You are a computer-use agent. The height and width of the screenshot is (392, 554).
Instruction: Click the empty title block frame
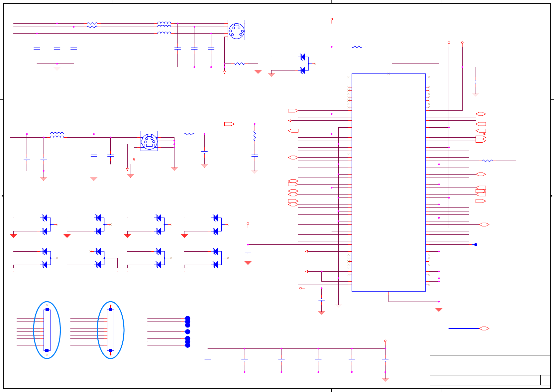click(490, 372)
